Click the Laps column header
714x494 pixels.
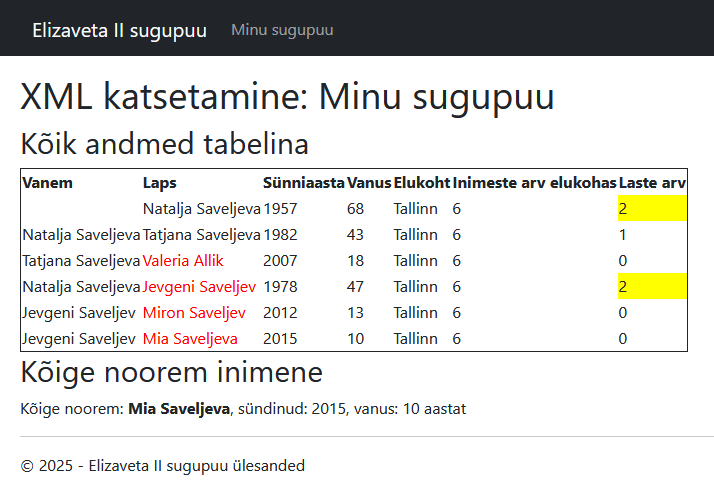tap(159, 183)
